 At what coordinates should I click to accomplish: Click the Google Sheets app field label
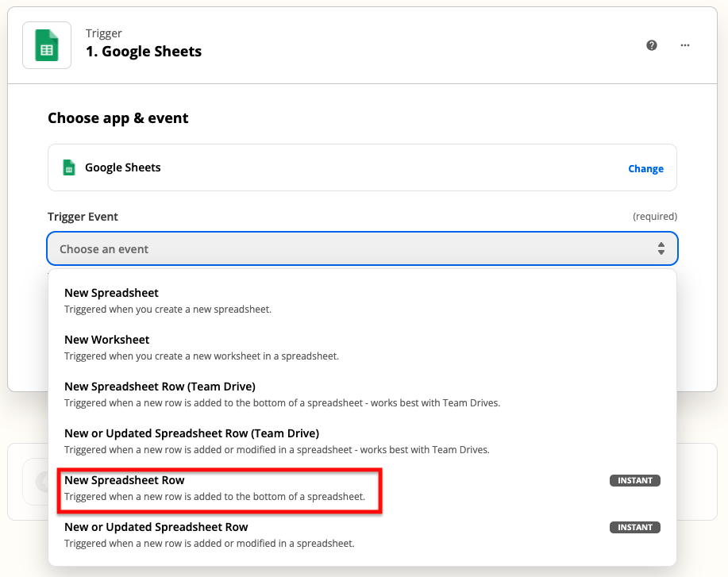coord(122,167)
